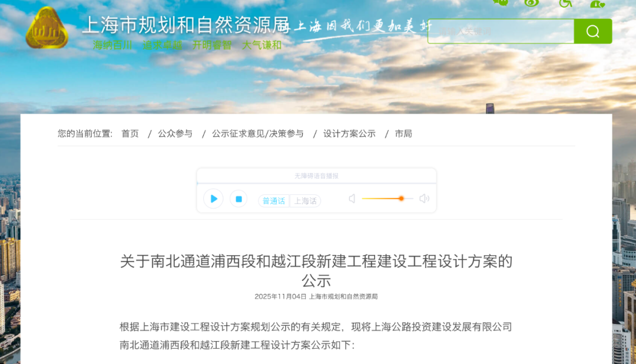
Task: Select 普通话 narration language
Action: point(274,201)
